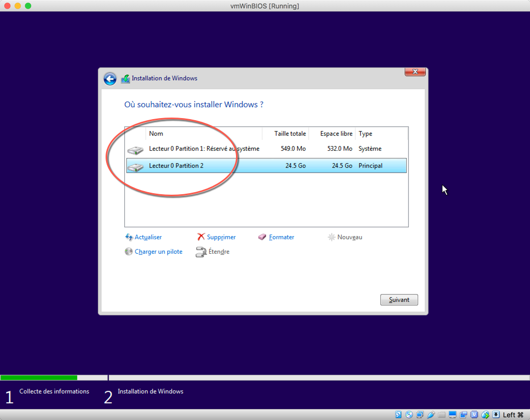Click the Nouveau option
Screen dimensions: 530x420
click(x=349, y=237)
